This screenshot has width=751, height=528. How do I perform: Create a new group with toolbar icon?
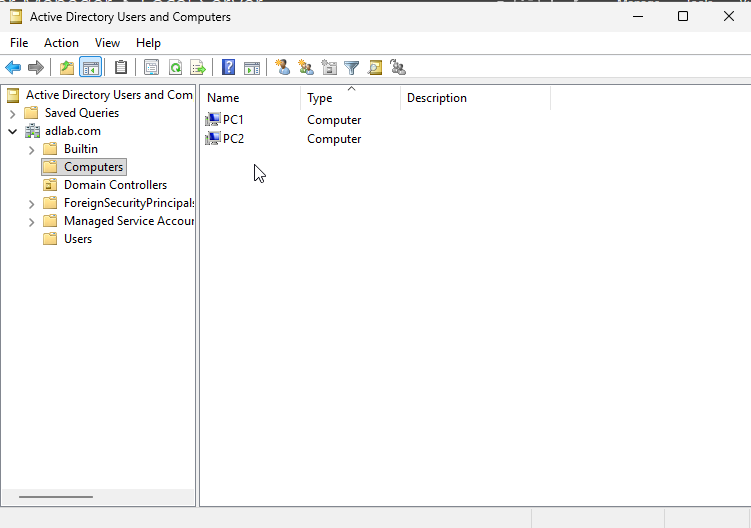306,67
